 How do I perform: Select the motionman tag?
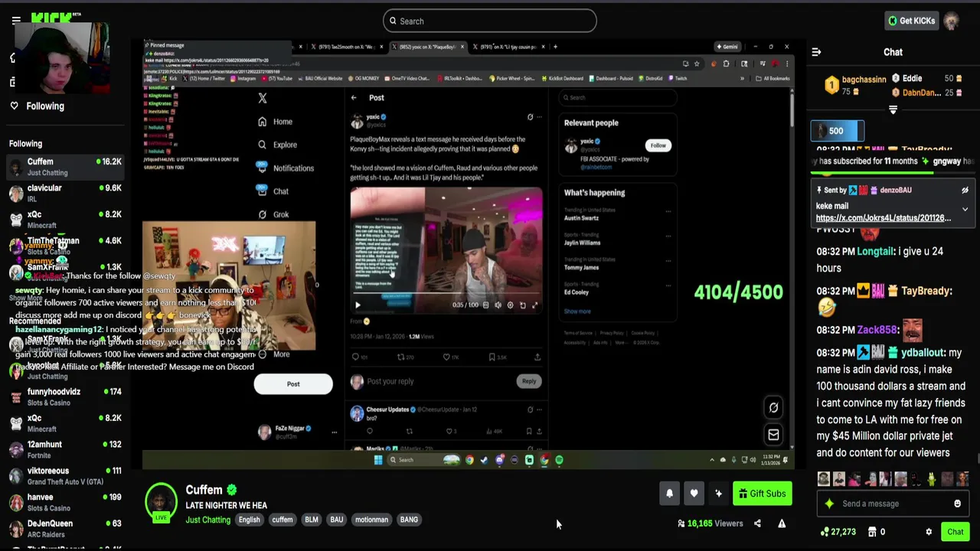click(x=371, y=520)
